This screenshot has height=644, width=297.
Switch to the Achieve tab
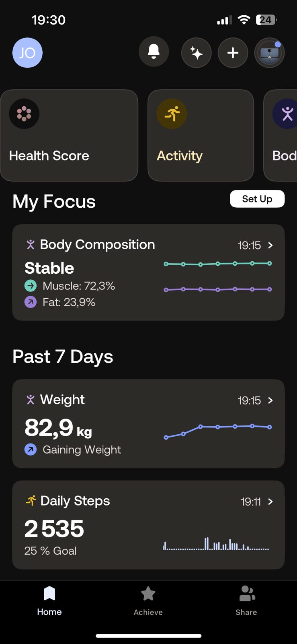(148, 601)
